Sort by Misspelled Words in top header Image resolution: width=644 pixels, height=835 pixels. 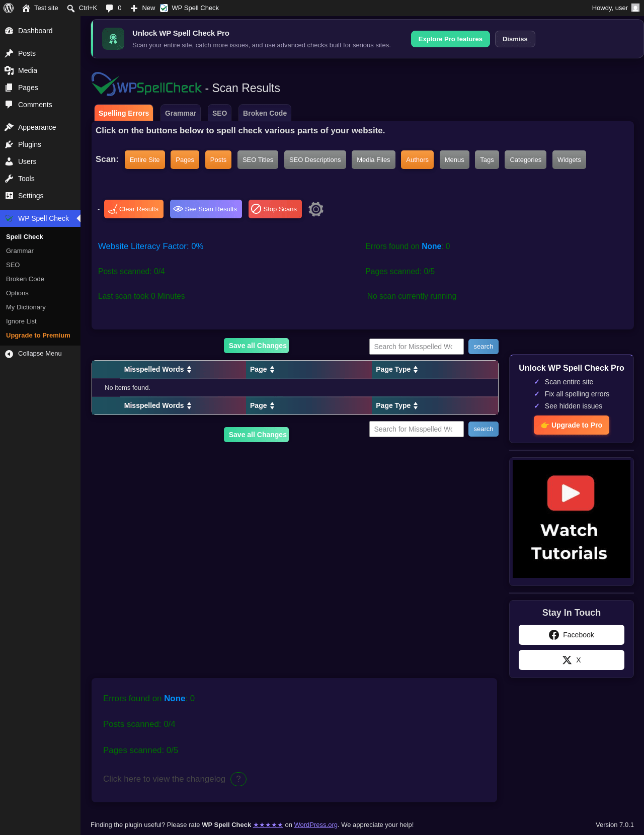pos(157,369)
